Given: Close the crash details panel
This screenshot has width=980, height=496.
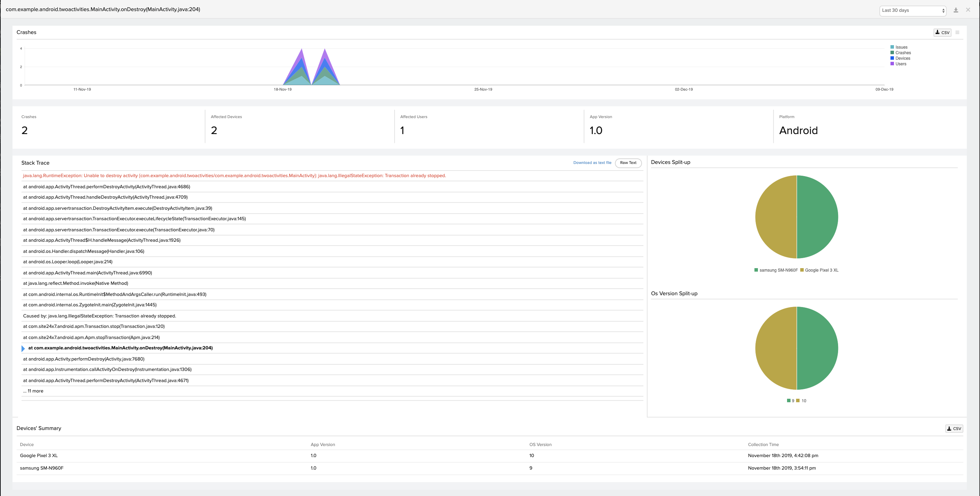Looking at the screenshot, I should point(968,10).
